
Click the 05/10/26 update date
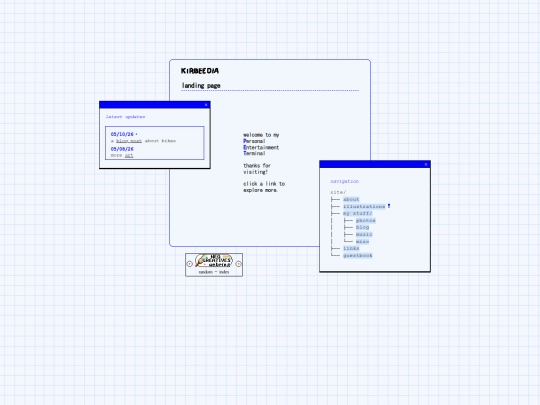122,134
